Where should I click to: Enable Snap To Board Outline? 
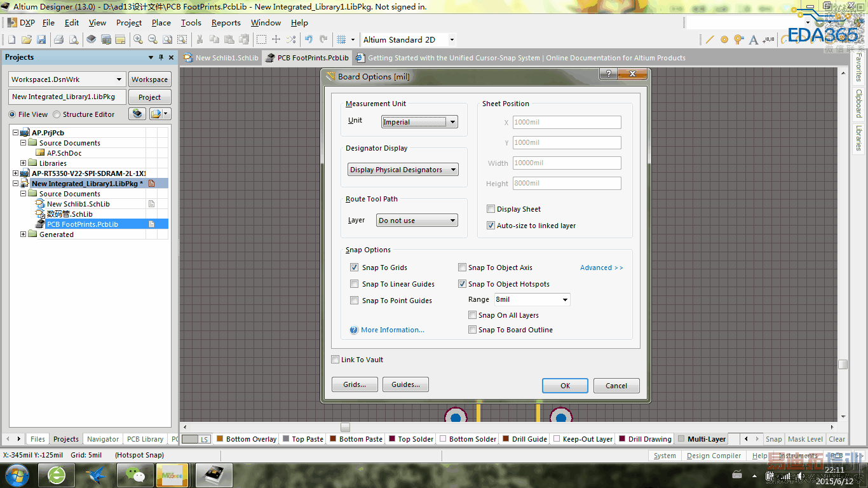coord(472,330)
